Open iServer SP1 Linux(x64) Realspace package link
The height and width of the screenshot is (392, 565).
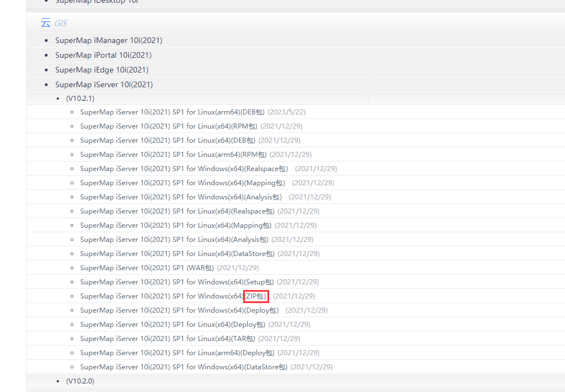point(177,211)
